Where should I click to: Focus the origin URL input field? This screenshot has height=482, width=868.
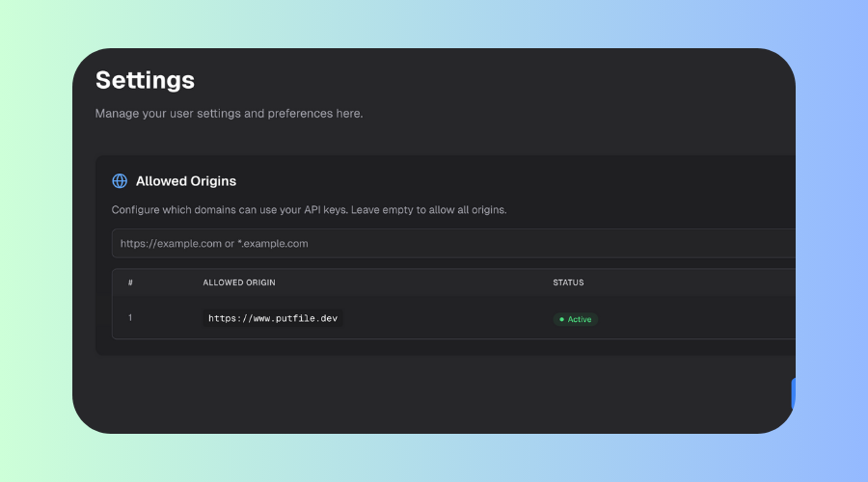(453, 244)
